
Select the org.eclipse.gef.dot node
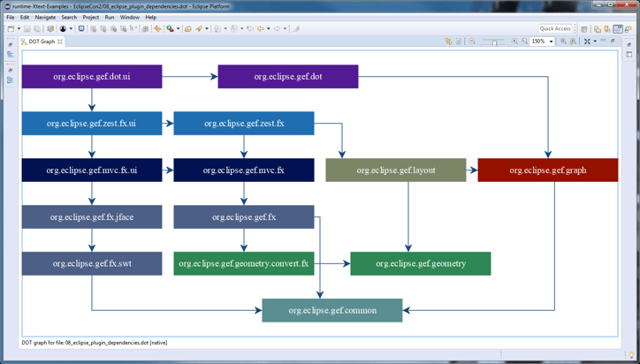(x=288, y=76)
